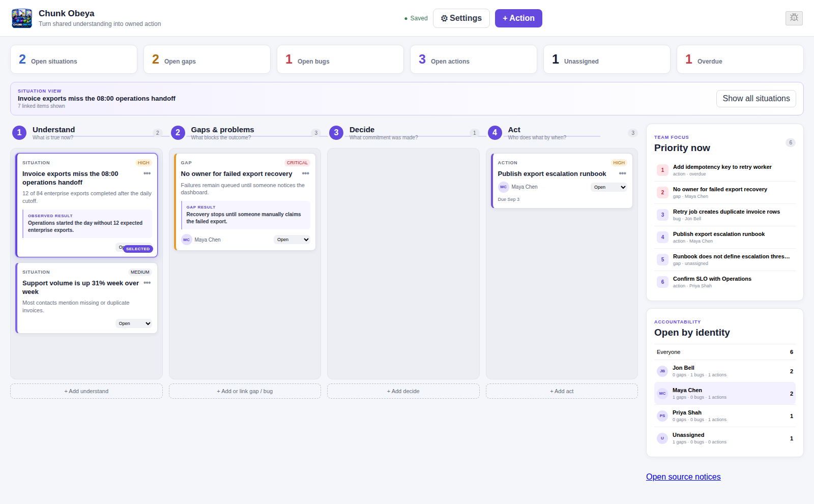Open priority item Confirm SLO with Operations

click(x=725, y=282)
